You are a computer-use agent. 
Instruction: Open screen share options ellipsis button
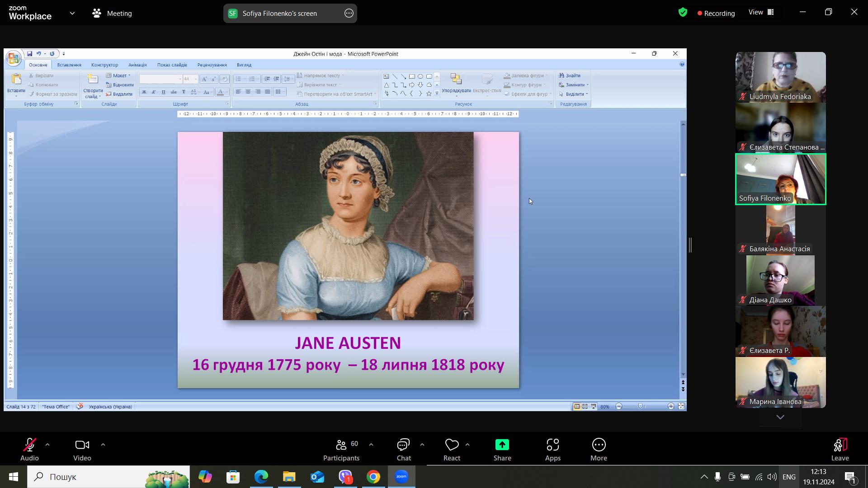coord(349,14)
